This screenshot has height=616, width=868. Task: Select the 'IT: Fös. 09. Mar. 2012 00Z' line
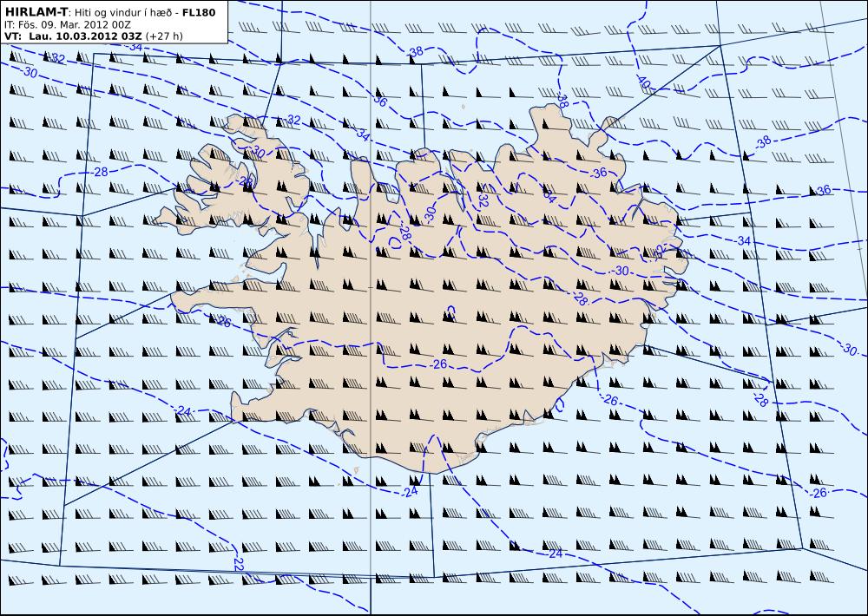(x=68, y=25)
